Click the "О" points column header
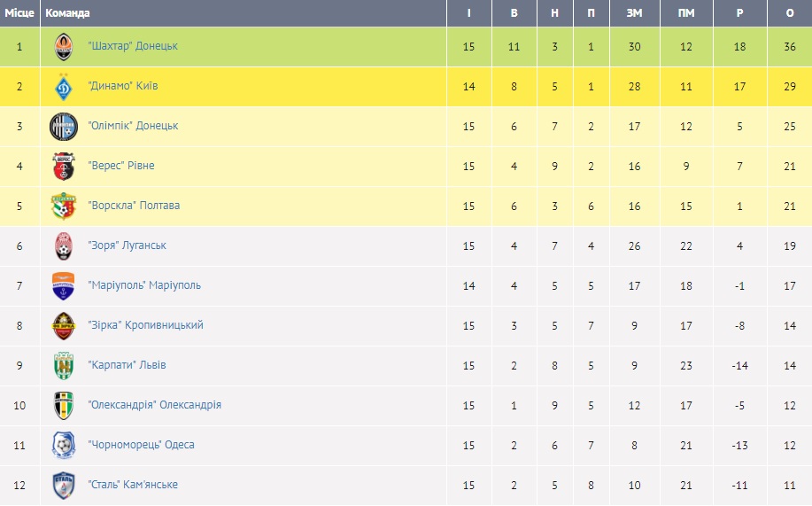 790,13
